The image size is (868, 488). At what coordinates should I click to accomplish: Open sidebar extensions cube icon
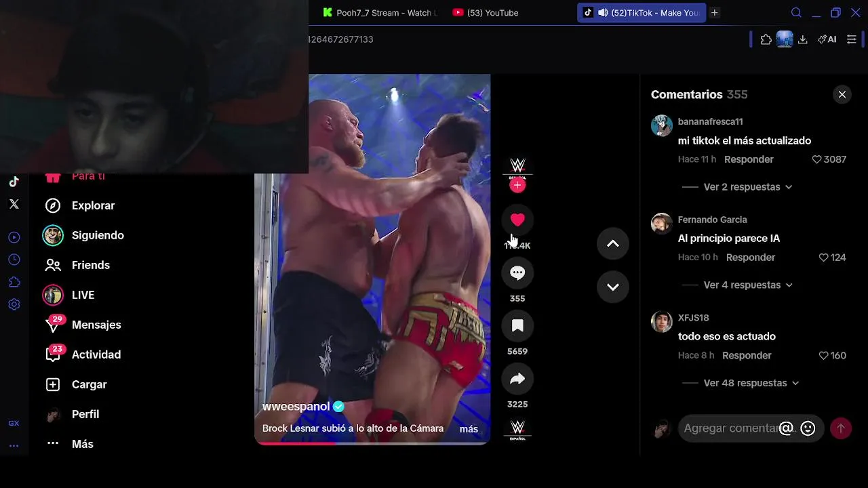[x=14, y=282]
